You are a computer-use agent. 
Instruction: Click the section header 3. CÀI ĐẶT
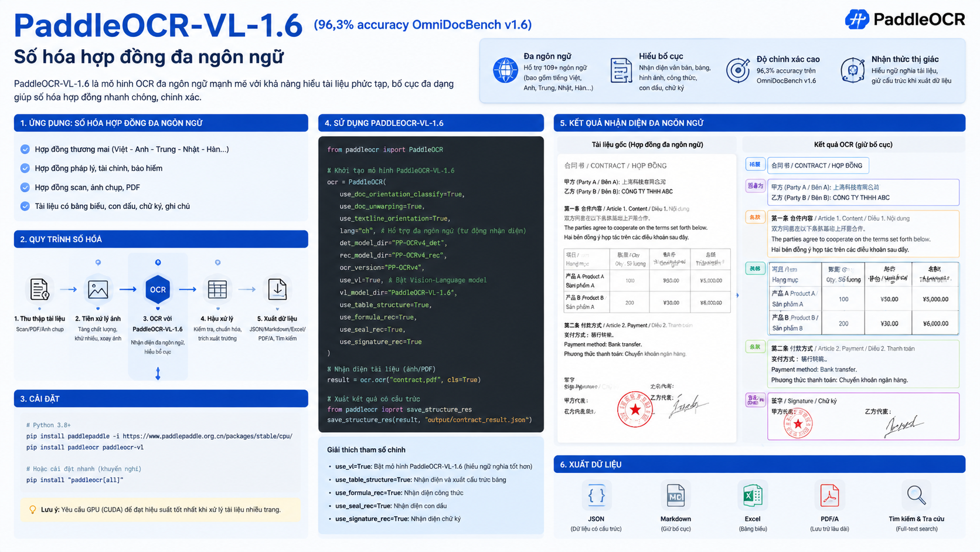click(x=161, y=399)
